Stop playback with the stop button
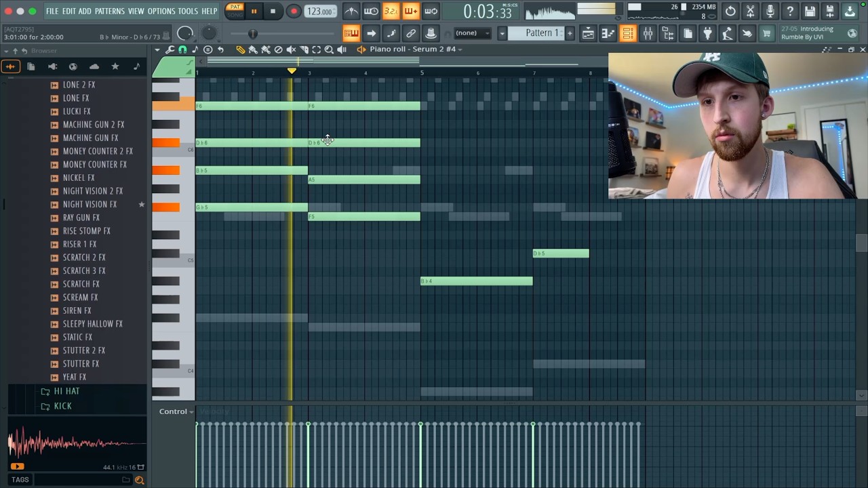Image resolution: width=868 pixels, height=488 pixels. click(x=273, y=12)
